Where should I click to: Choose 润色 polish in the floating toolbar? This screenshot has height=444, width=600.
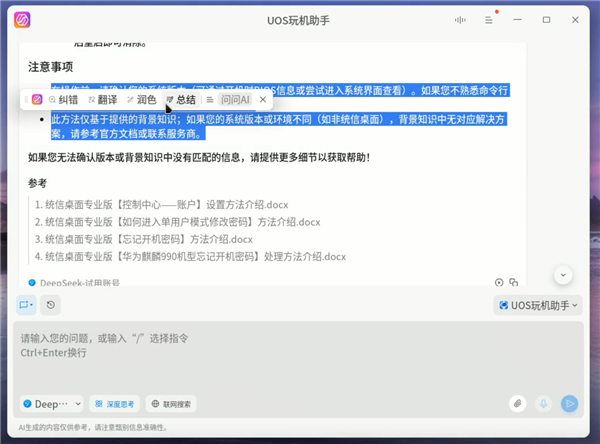coord(141,100)
